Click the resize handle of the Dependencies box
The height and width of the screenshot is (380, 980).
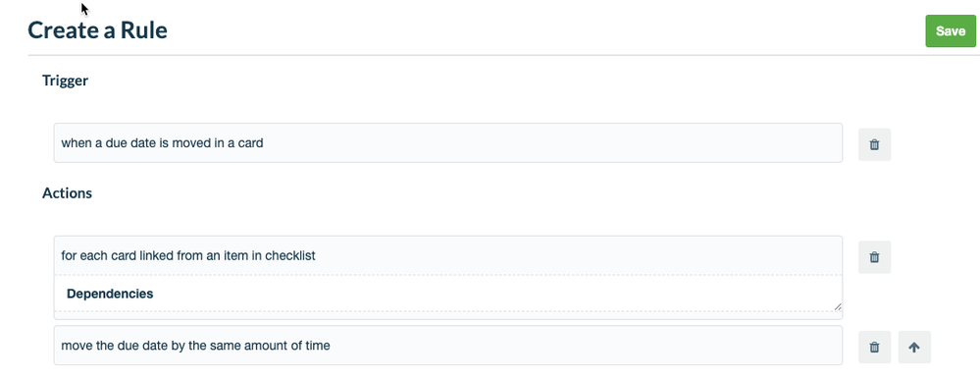[838, 306]
